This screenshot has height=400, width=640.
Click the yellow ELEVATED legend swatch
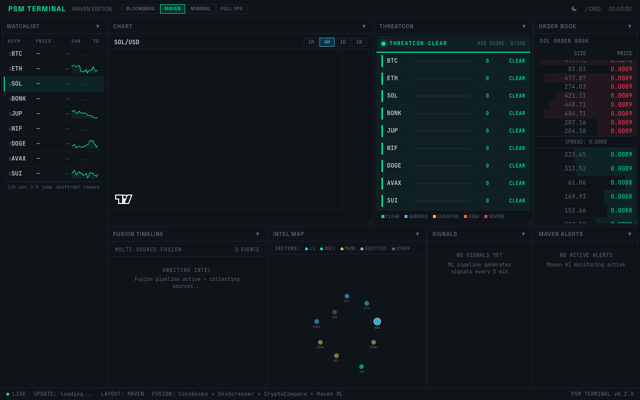pyautogui.click(x=434, y=217)
